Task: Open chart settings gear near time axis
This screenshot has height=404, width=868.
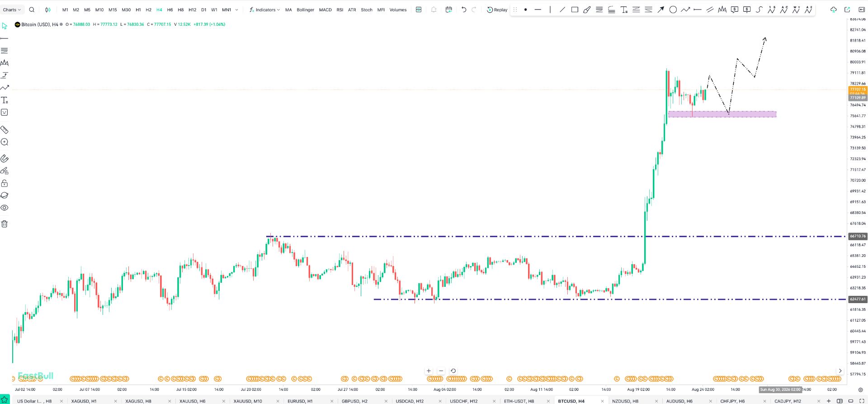Action: 860,390
